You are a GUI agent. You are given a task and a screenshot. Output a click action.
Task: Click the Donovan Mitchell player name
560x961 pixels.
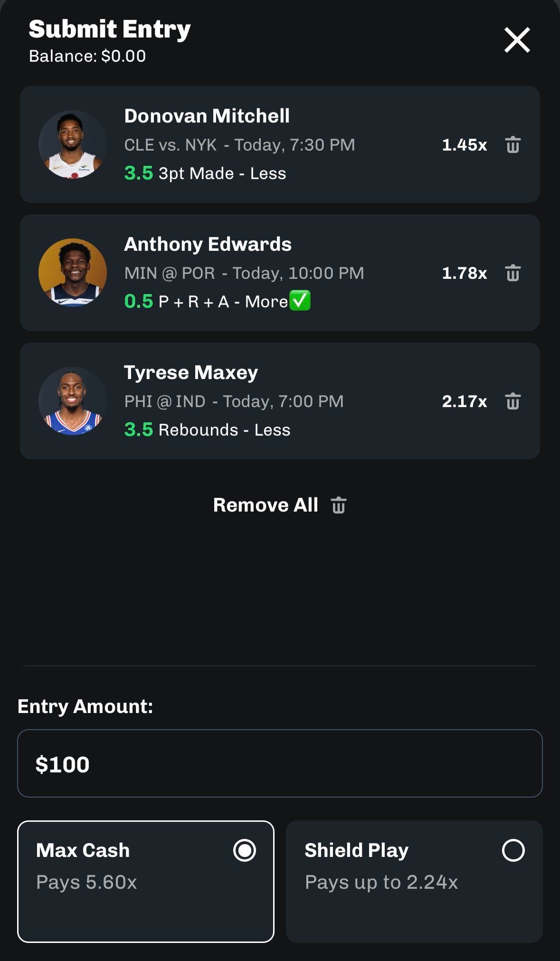click(x=207, y=116)
